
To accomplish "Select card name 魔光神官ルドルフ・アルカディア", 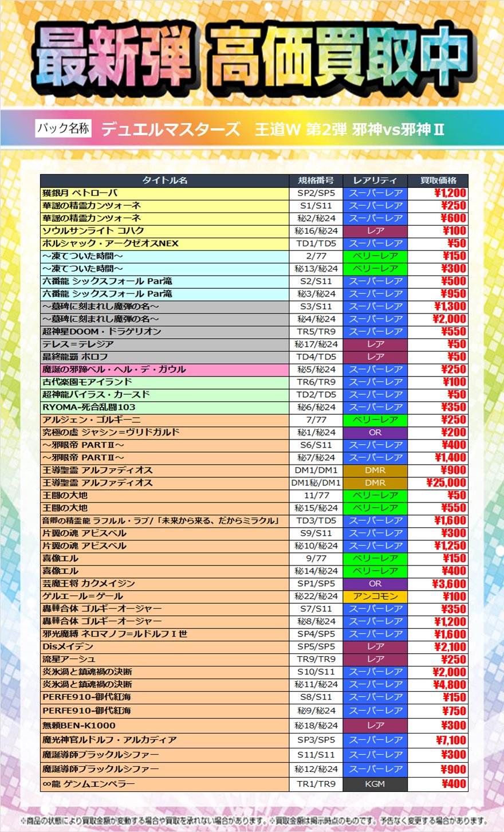I will coord(109,740).
